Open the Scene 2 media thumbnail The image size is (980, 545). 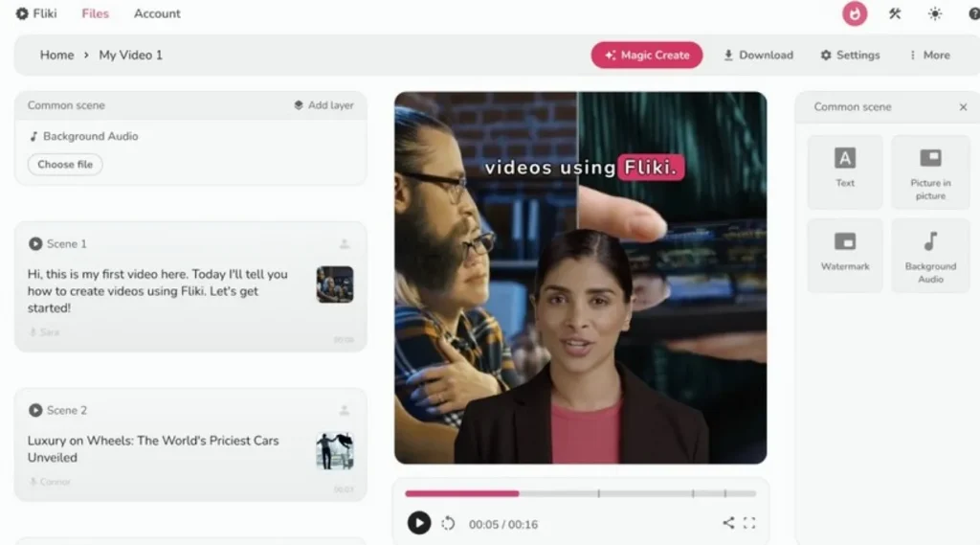(x=335, y=451)
